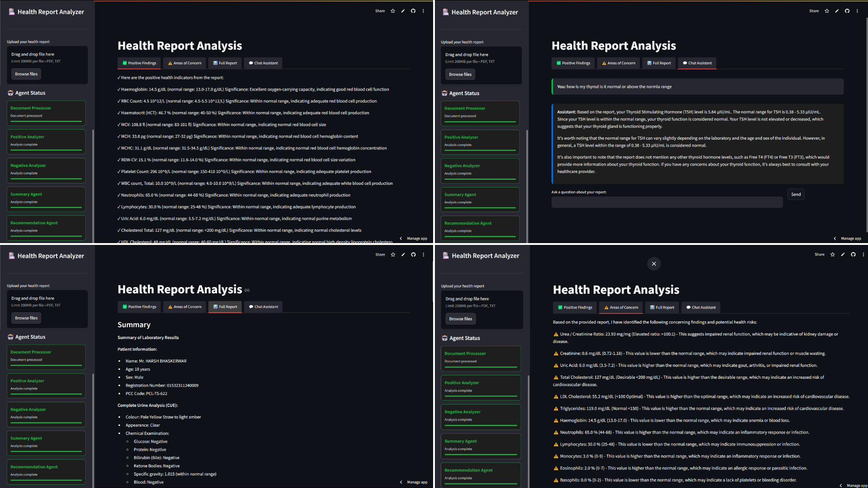This screenshot has height=488, width=868.
Task: Select Positive Findings tab in the chat conversation view
Action: (573, 63)
